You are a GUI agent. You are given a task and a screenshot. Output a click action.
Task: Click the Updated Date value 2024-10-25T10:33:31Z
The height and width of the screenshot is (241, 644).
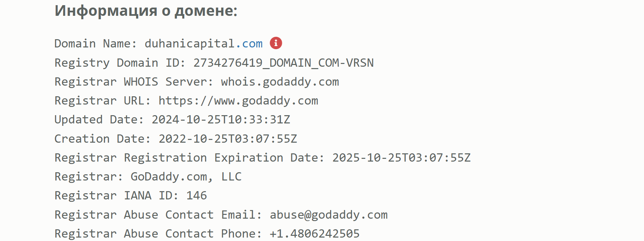click(221, 120)
